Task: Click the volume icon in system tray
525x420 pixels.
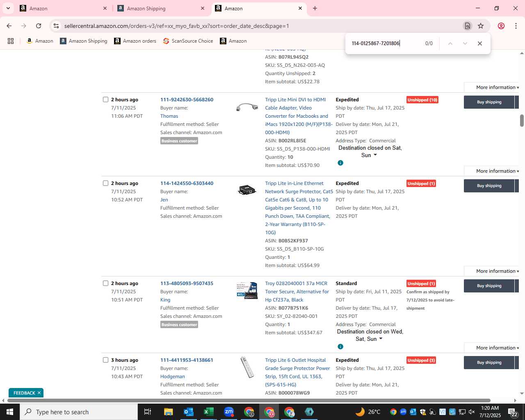Action: click(x=472, y=412)
